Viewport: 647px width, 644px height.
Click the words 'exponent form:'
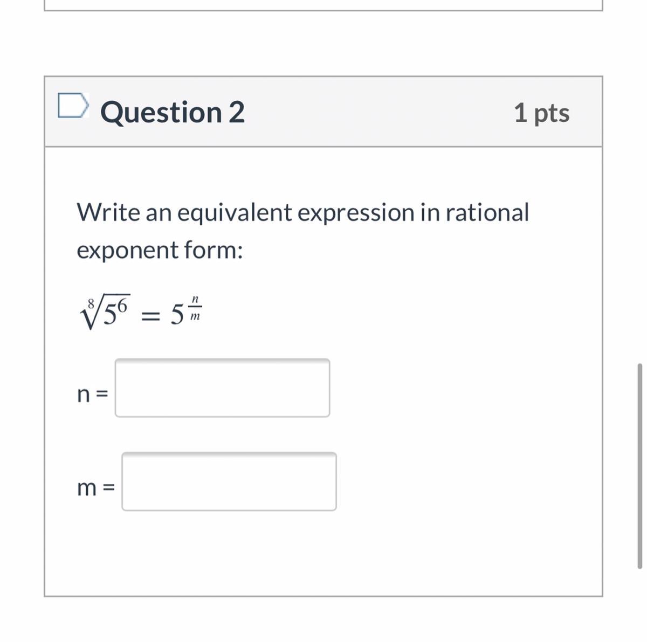(160, 250)
